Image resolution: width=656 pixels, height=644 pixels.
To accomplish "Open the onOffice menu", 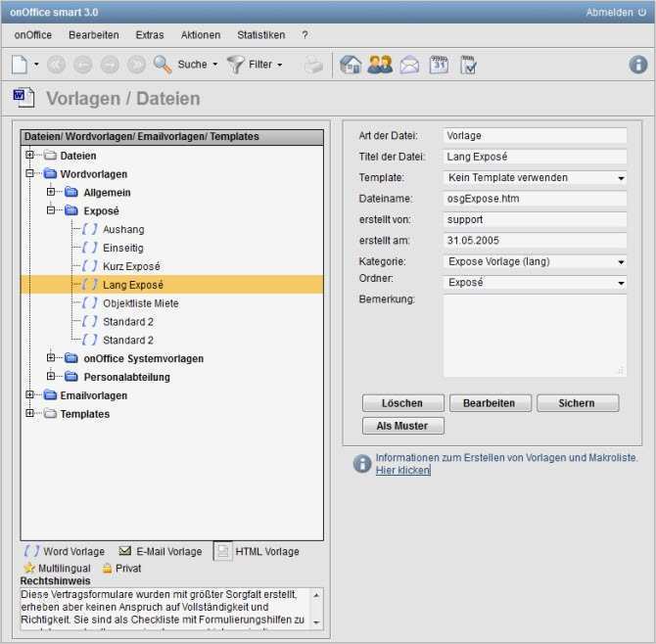I will coord(33,35).
